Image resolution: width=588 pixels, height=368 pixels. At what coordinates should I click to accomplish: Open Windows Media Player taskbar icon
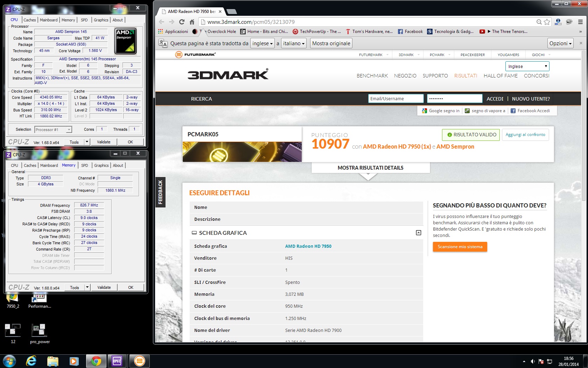click(x=74, y=361)
